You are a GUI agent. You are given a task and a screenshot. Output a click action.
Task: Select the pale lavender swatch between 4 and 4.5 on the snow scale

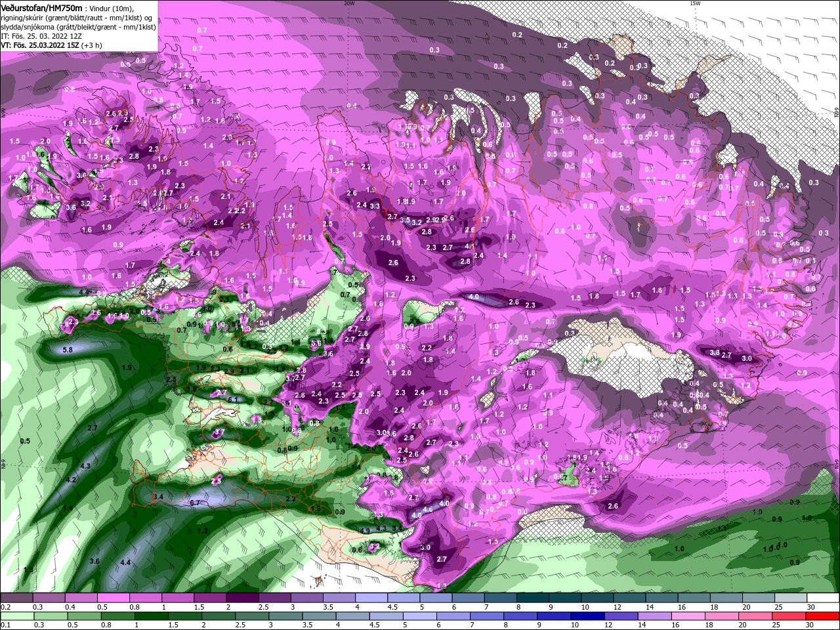371,598
